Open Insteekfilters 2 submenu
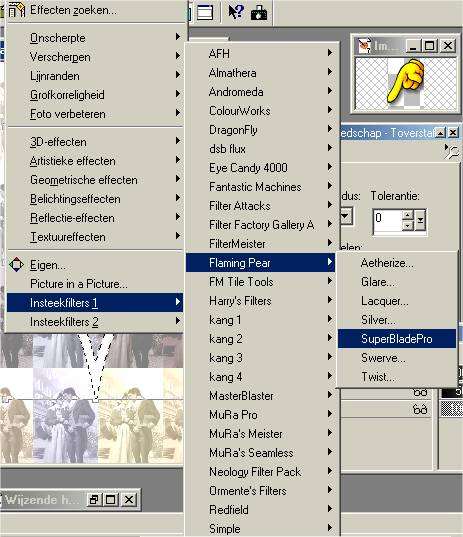The width and height of the screenshot is (463, 537). tap(95, 322)
